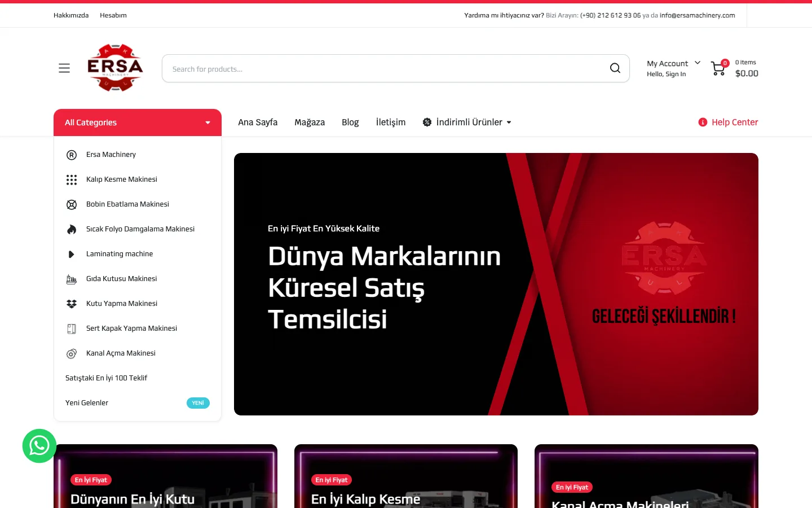Viewport: 812px width, 508px height.
Task: Click the Kutu Yapma Makinesi box icon
Action: pos(72,304)
